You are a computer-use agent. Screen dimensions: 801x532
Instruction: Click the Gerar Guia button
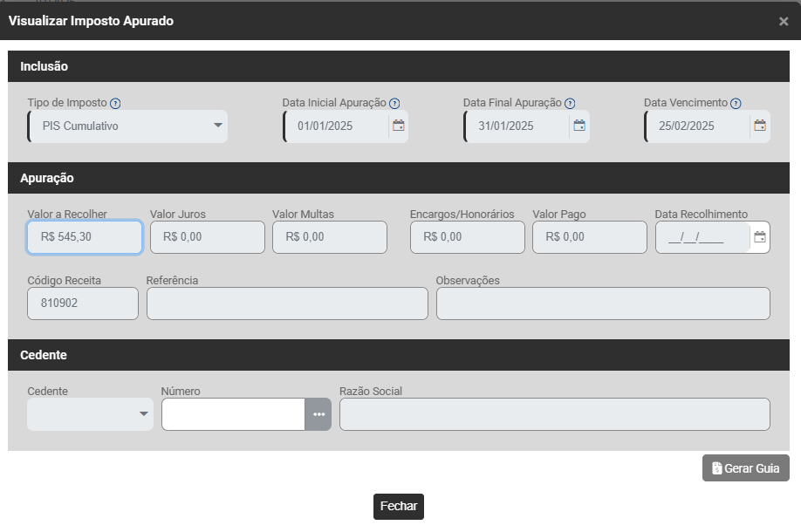point(746,468)
